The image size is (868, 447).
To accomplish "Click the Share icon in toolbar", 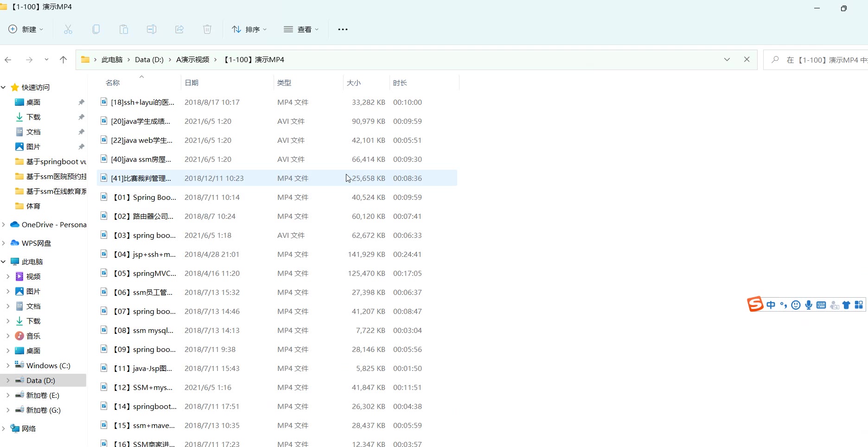I will point(179,29).
